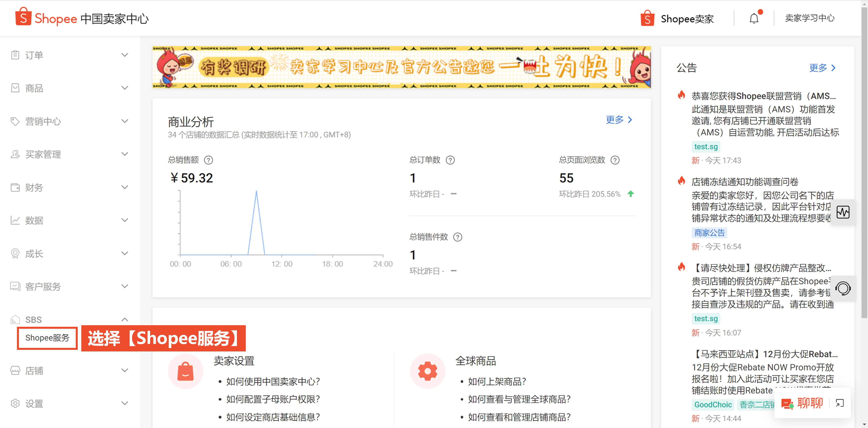Expand the 财务 menu chevron
868x428 pixels.
pos(125,187)
